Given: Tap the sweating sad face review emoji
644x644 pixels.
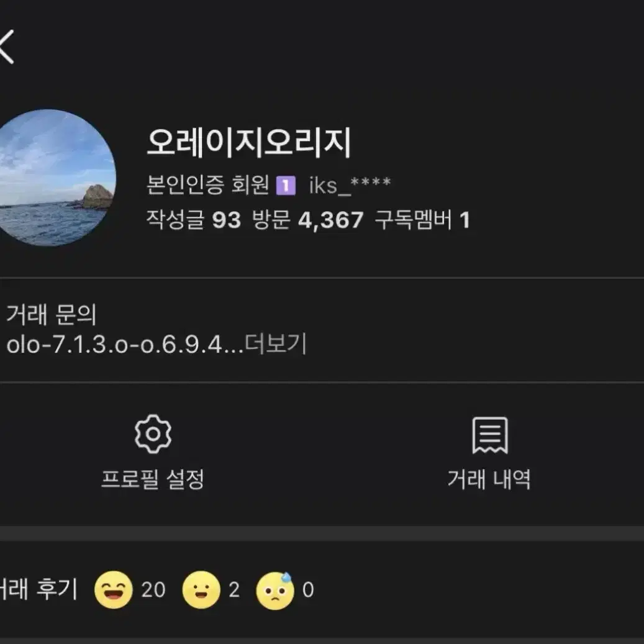Looking at the screenshot, I should (275, 591).
